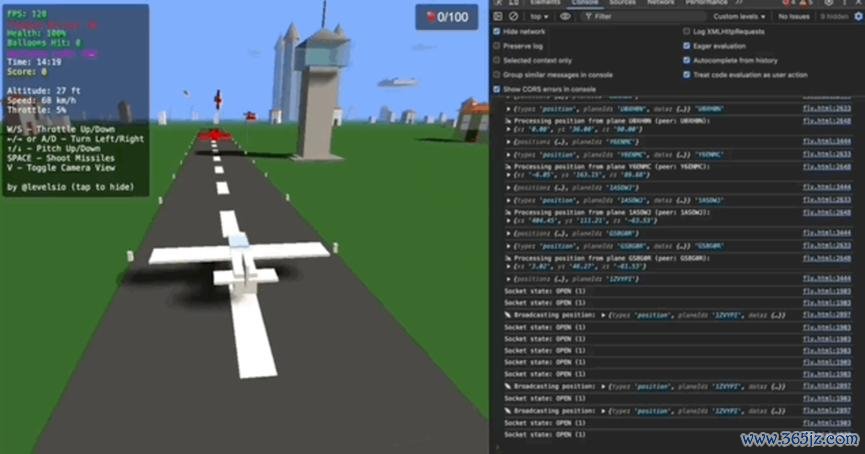Expand the object with x '0.00', y '36.00'
The height and width of the screenshot is (454, 865).
pyautogui.click(x=509, y=129)
